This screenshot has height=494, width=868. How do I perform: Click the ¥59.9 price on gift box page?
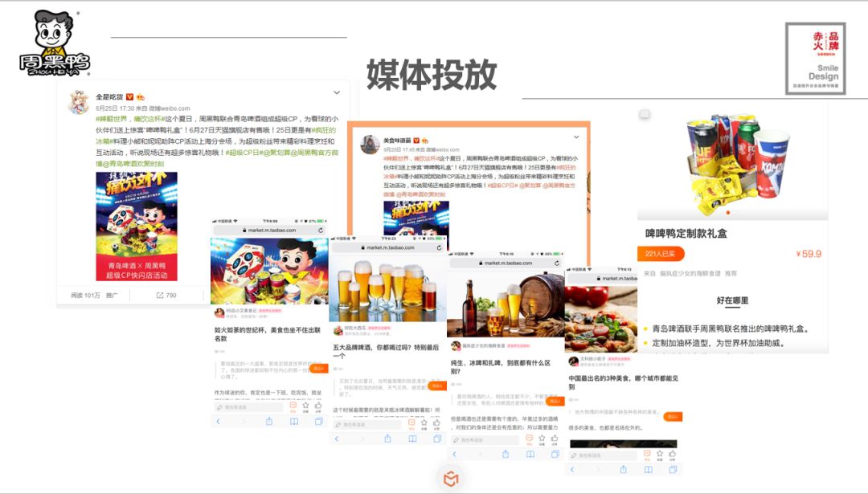click(809, 254)
